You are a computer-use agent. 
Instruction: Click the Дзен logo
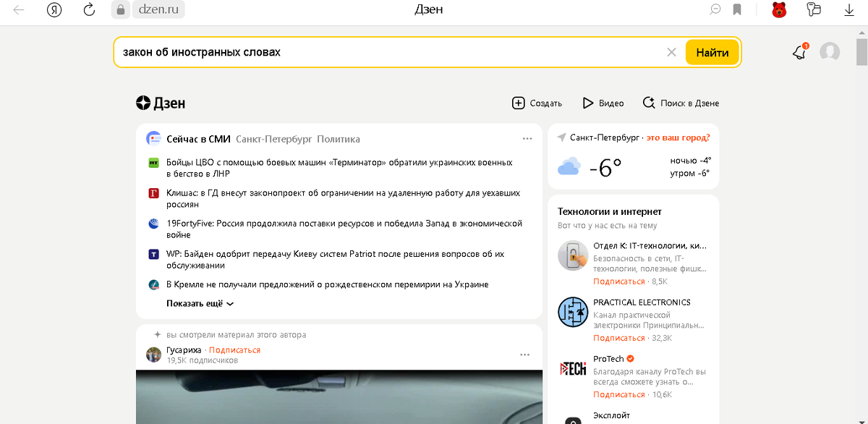[x=161, y=103]
